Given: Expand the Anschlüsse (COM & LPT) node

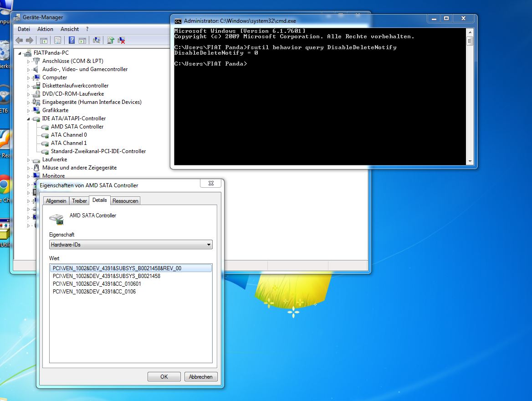Looking at the screenshot, I should [29, 62].
